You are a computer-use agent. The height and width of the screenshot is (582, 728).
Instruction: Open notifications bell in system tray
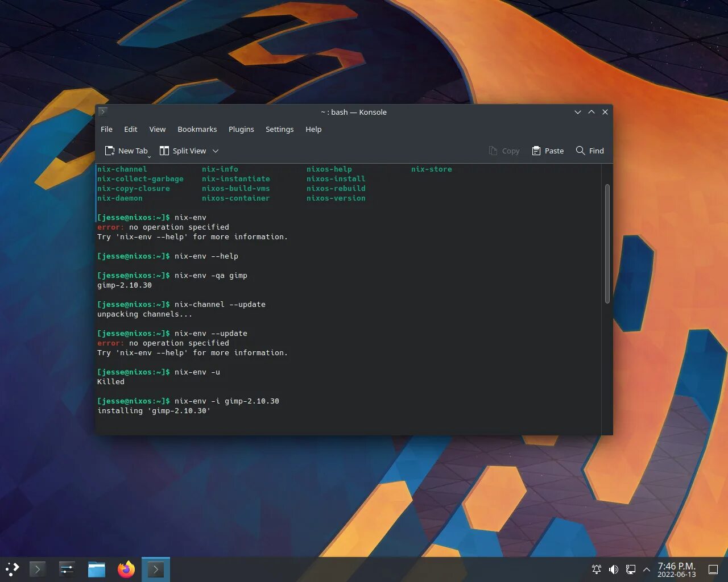coord(597,569)
